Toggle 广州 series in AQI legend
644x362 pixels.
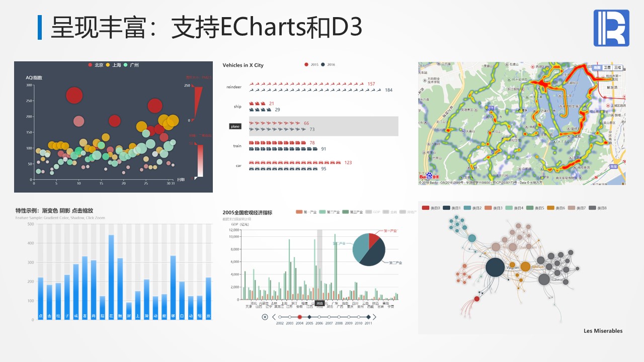pos(131,65)
